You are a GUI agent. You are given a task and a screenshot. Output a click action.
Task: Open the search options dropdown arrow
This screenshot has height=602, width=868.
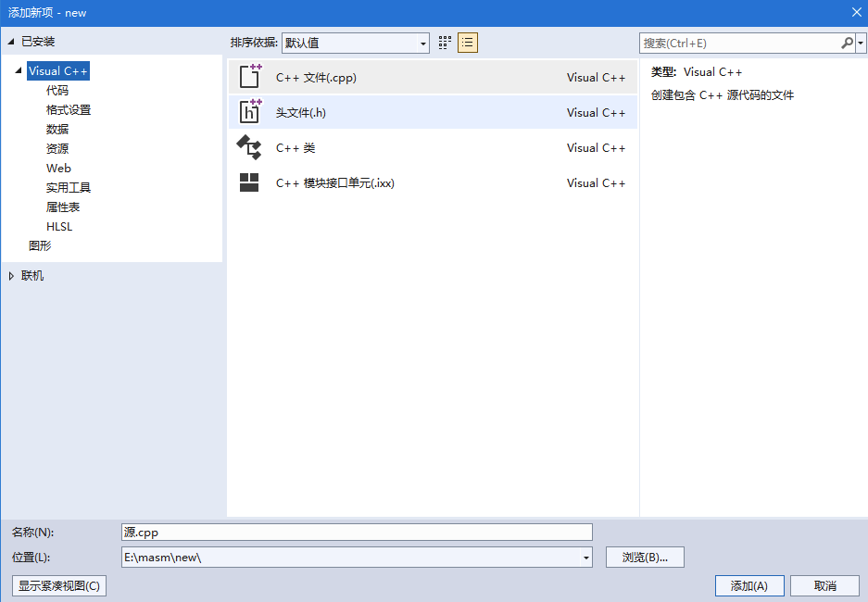(861, 43)
